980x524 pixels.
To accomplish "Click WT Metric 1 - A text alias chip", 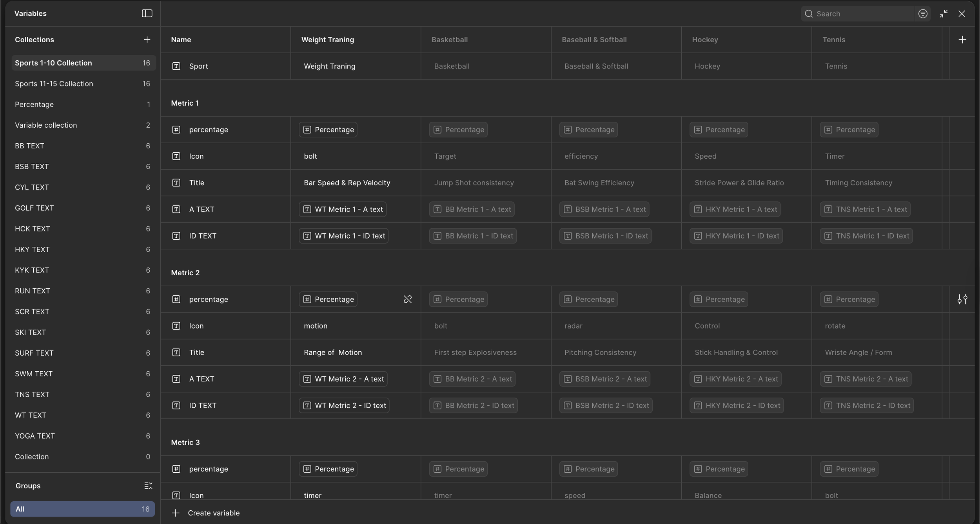I will (343, 209).
